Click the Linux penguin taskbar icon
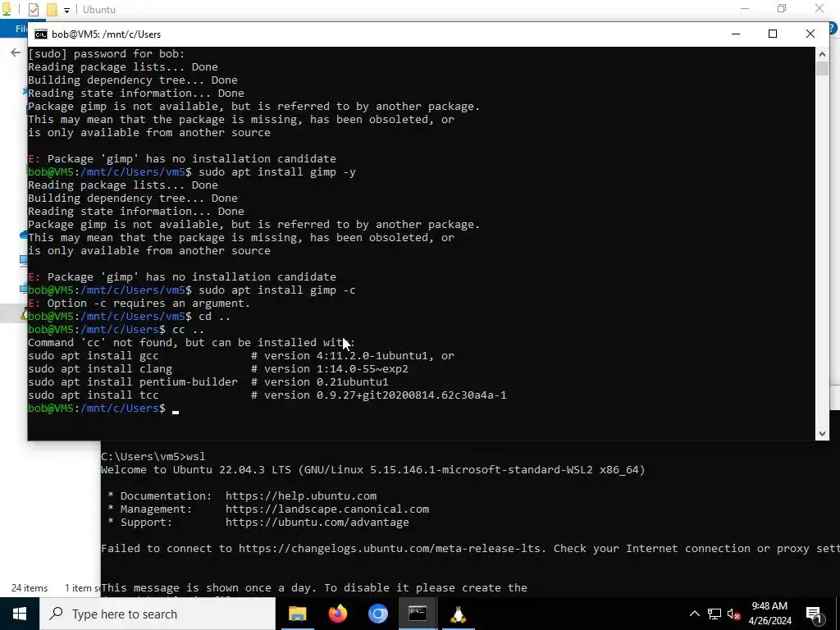 tap(458, 614)
